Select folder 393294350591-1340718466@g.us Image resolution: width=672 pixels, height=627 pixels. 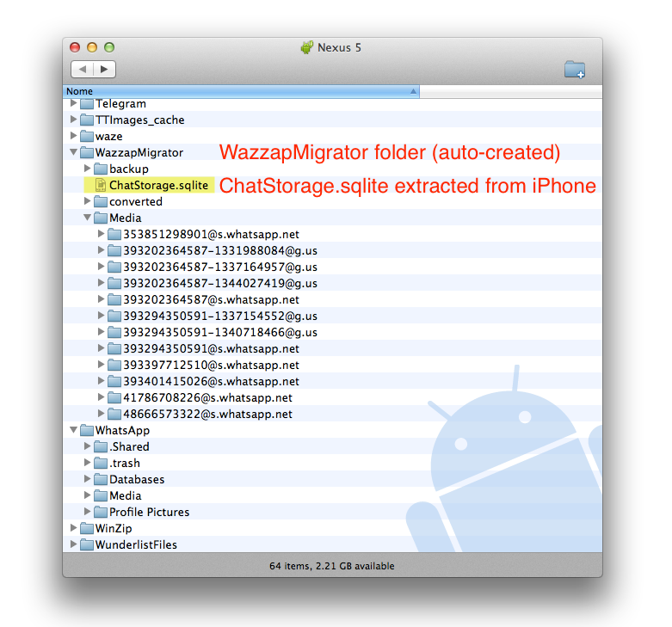tap(220, 332)
